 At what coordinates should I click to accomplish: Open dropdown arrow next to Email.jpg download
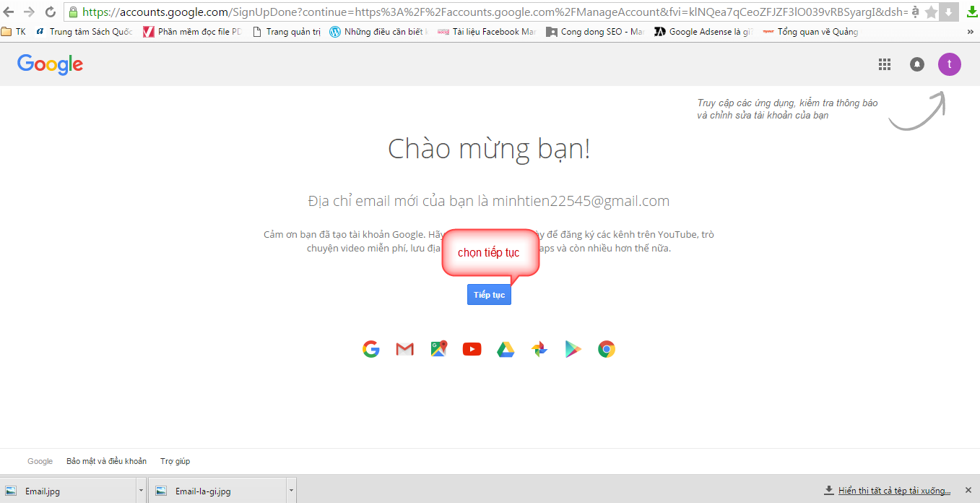tap(140, 490)
